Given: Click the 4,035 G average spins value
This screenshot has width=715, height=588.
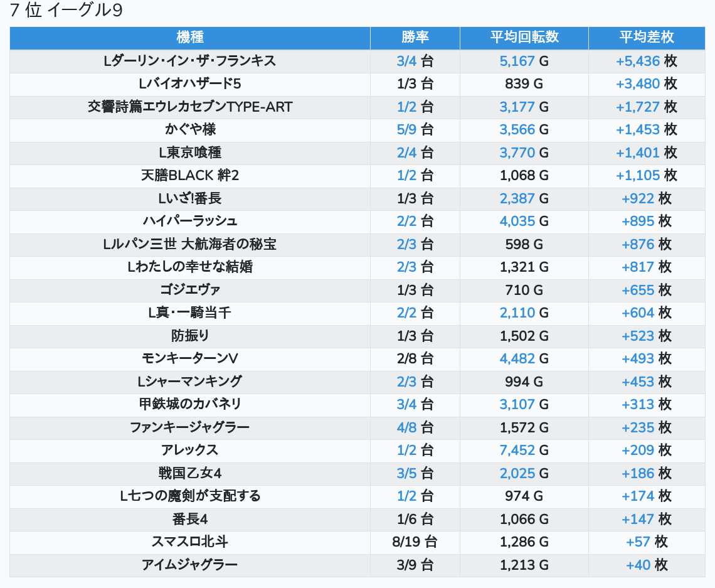Looking at the screenshot, I should point(524,222).
